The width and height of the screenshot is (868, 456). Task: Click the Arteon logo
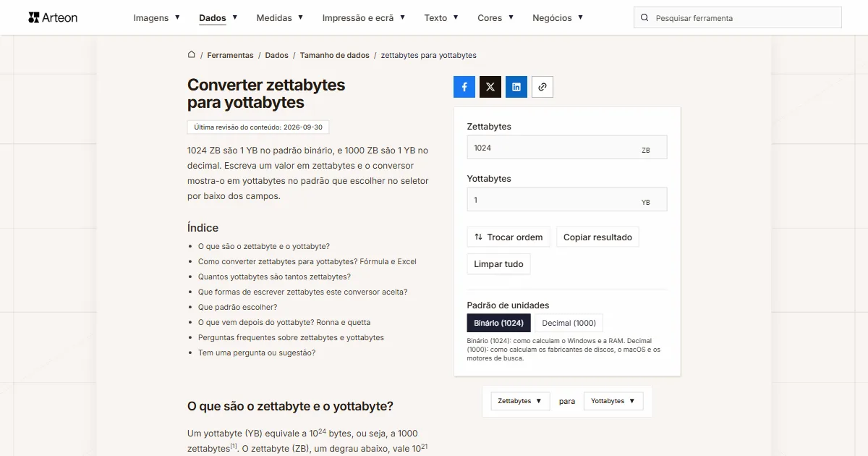53,17
